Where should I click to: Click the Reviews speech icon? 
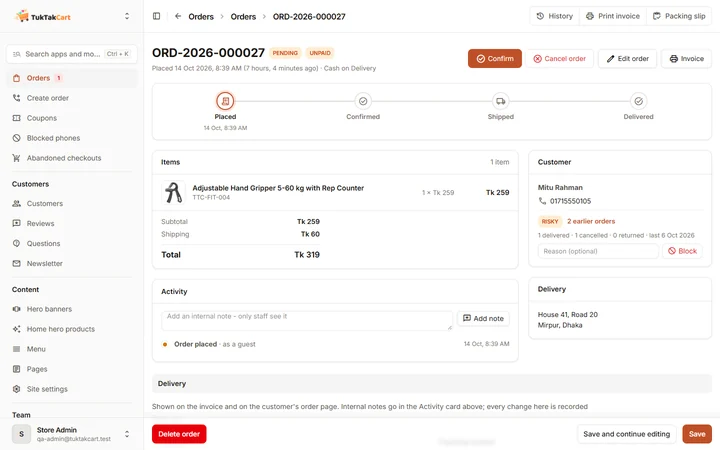pyautogui.click(x=17, y=224)
